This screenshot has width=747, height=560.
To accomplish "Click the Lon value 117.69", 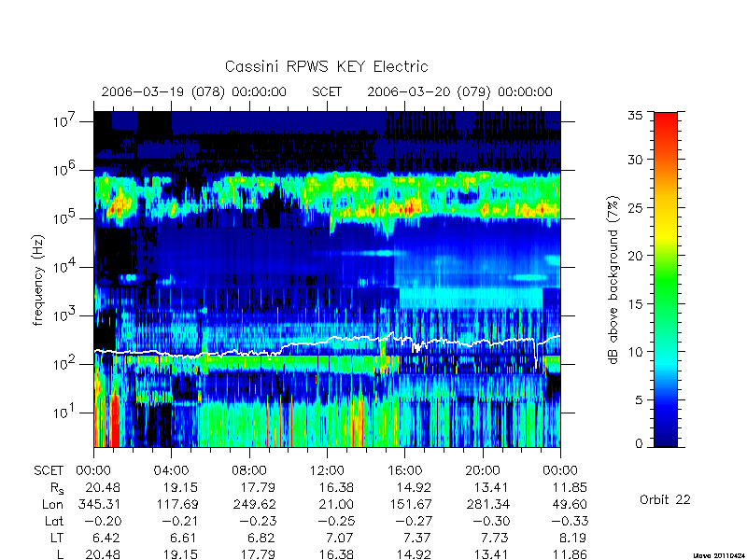I will [177, 504].
